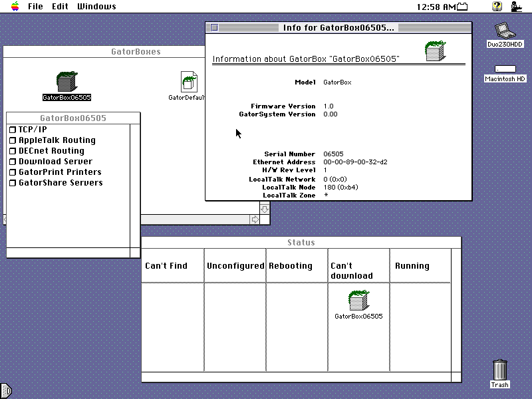The image size is (532, 399).
Task: Toggle the GatorPrint Printers checkbox
Action: tap(13, 172)
